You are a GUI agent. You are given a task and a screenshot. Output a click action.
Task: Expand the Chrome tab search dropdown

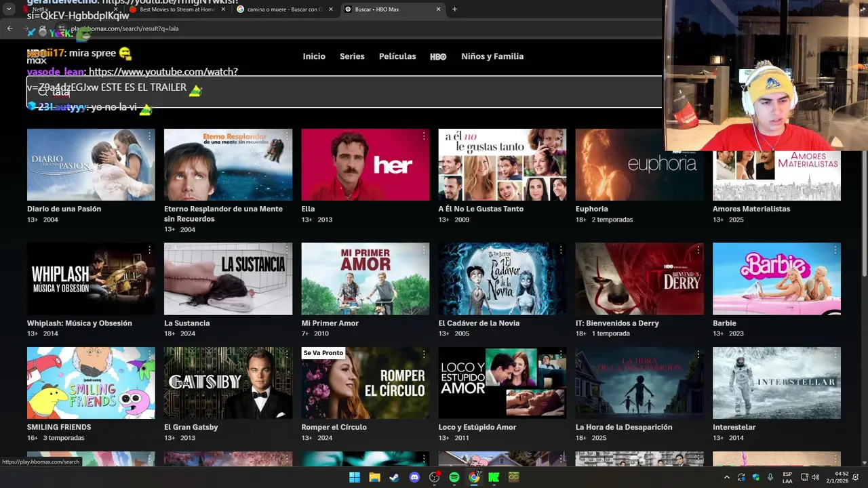[9, 9]
